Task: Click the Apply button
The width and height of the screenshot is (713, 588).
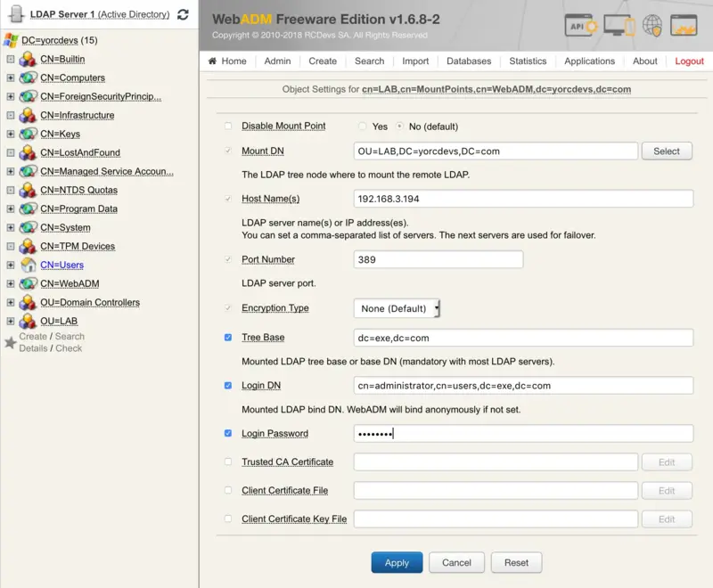Action: click(x=397, y=562)
